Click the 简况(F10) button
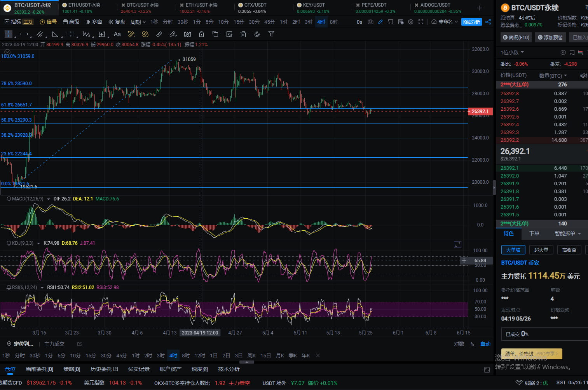Viewport: 588px width, 390px height. point(516,37)
